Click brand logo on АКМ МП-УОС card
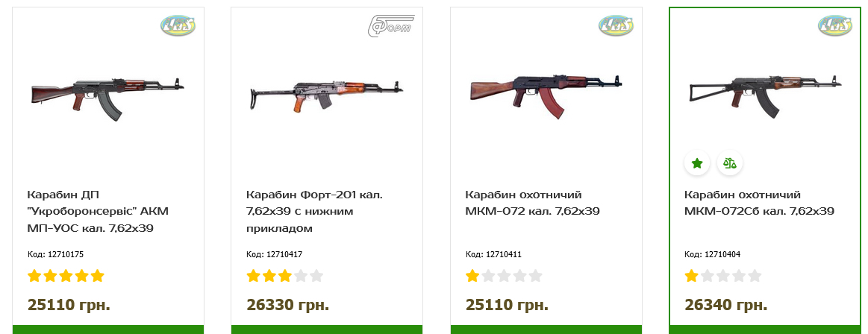Viewport: 868px width, 334px height. tap(178, 26)
